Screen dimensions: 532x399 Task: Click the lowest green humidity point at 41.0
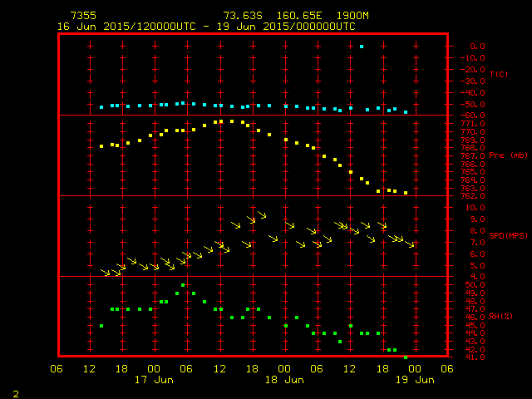406,357
